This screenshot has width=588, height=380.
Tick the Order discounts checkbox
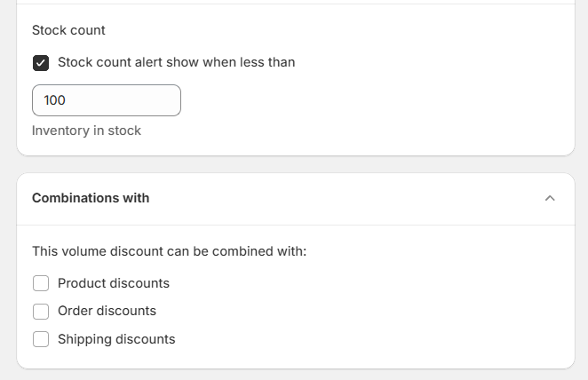point(41,312)
